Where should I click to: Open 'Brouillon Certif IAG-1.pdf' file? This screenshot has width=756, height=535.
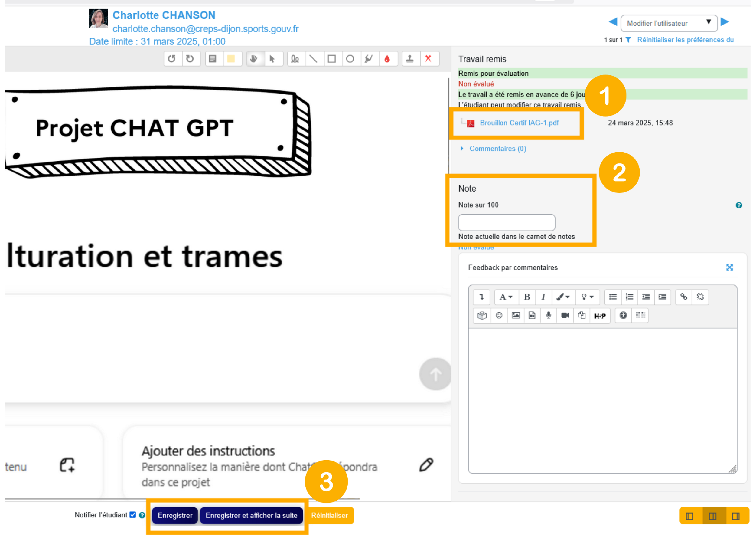coord(520,123)
